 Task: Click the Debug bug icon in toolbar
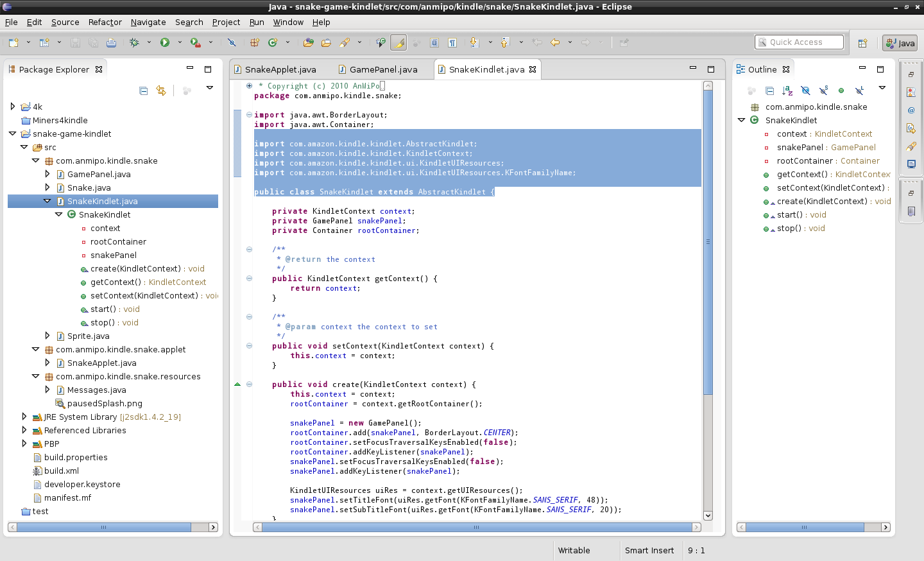pos(134,42)
